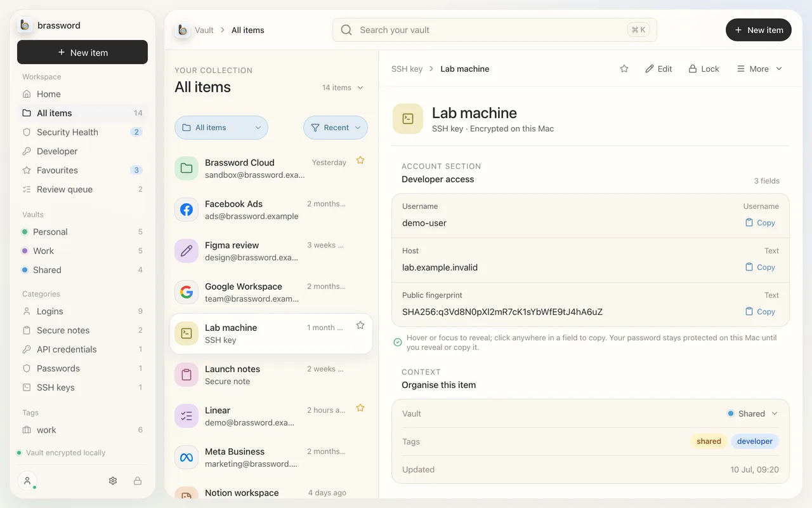Copy the Username field value

tap(760, 223)
